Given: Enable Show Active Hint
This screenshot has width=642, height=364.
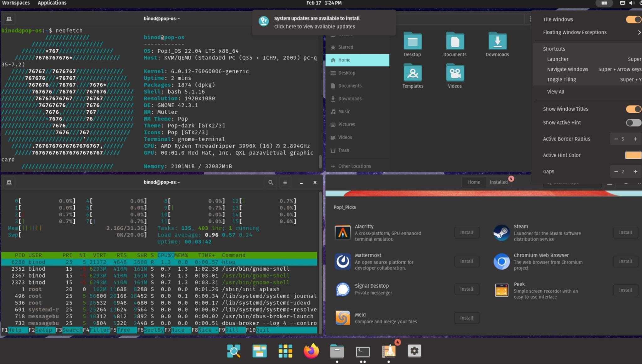Looking at the screenshot, I should tap(634, 122).
